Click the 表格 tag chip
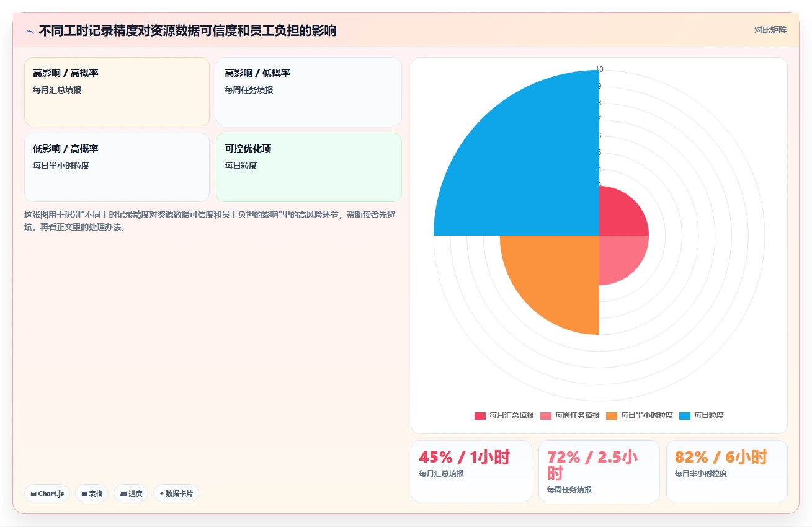This screenshot has height=527, width=812. pyautogui.click(x=92, y=494)
